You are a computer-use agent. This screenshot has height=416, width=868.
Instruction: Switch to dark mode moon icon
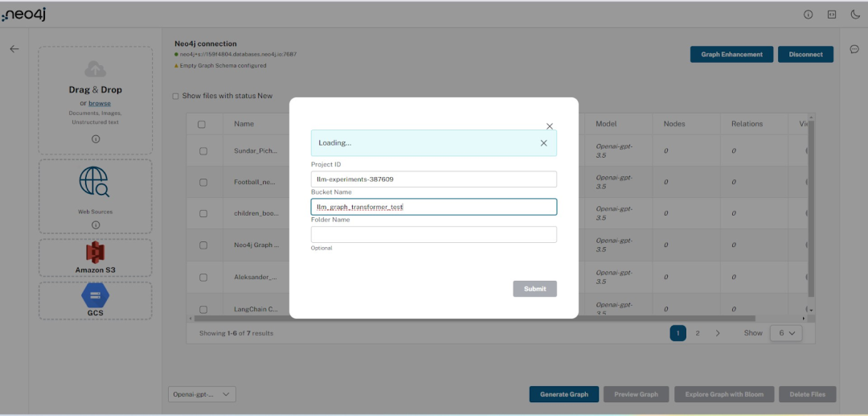[855, 14]
